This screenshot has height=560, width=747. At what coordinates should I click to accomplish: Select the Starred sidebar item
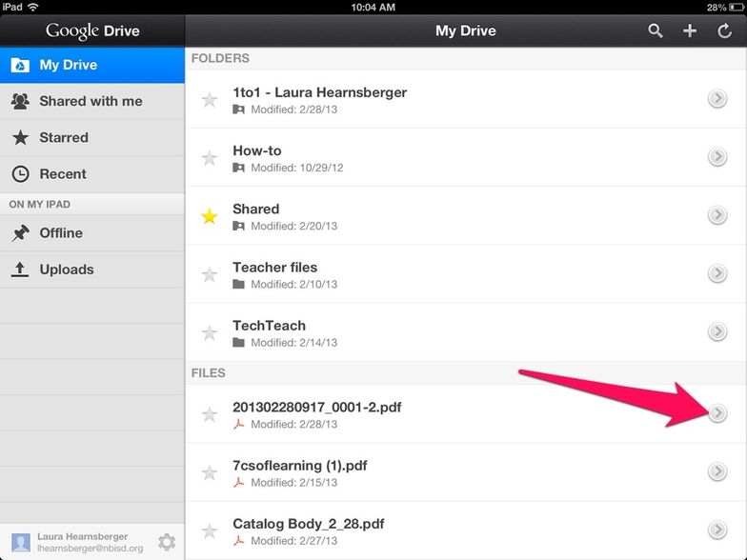tap(64, 137)
